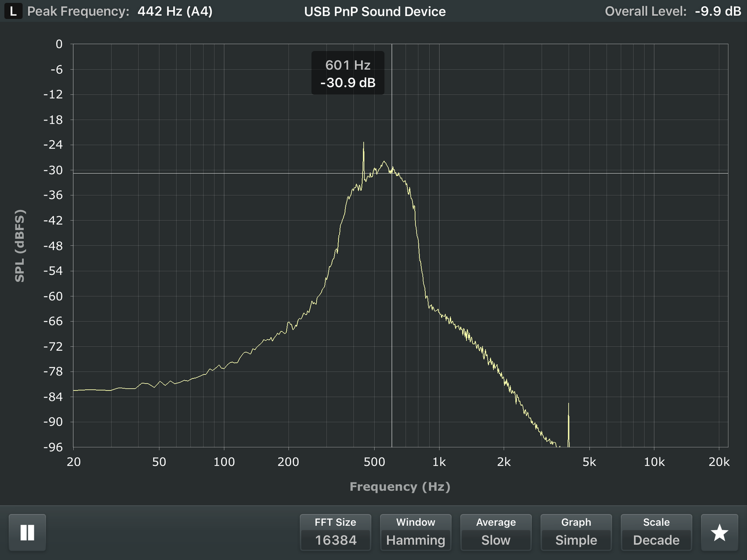Image resolution: width=747 pixels, height=560 pixels.
Task: Pause the real-time spectrum analysis
Action: [27, 532]
